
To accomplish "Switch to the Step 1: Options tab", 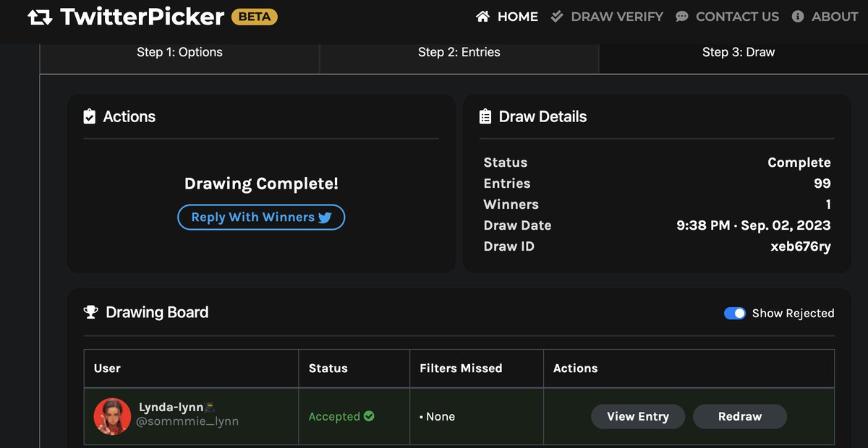I will point(179,52).
